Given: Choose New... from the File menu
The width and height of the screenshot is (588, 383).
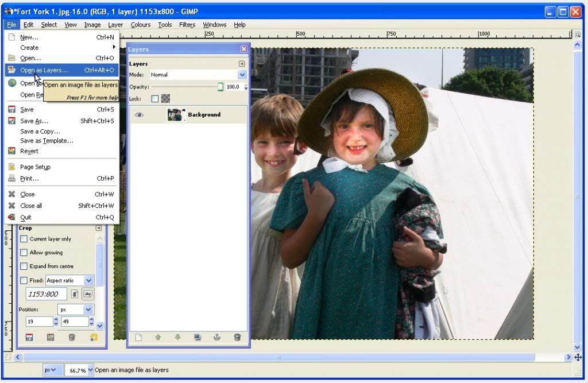Looking at the screenshot, I should pyautogui.click(x=62, y=37).
